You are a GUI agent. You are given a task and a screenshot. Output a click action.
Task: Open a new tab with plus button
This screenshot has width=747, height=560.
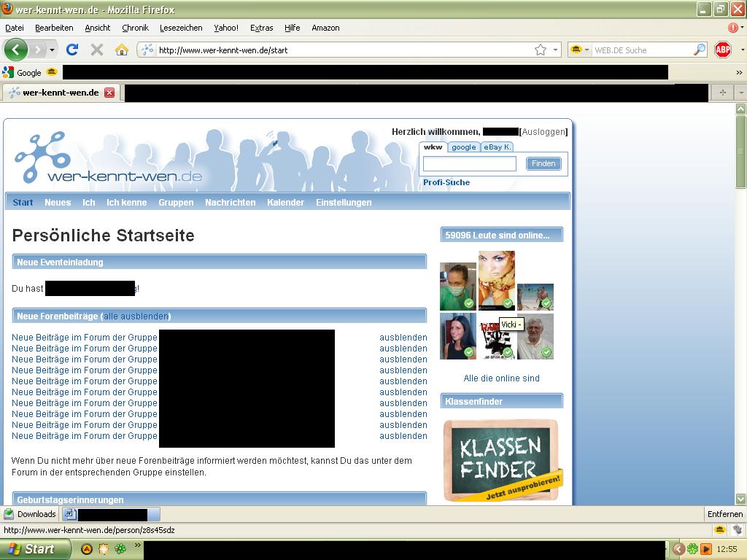click(x=723, y=93)
